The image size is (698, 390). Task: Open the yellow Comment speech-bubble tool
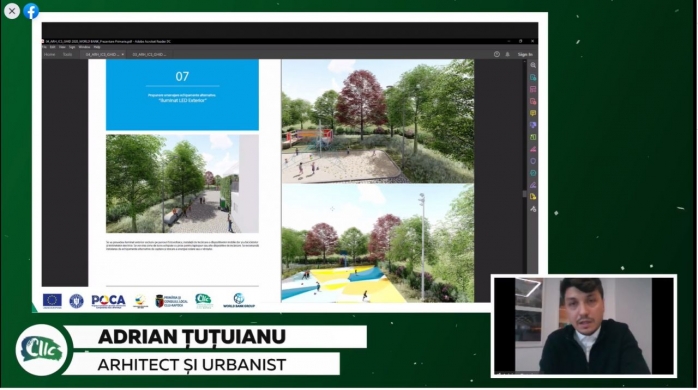coord(533,114)
